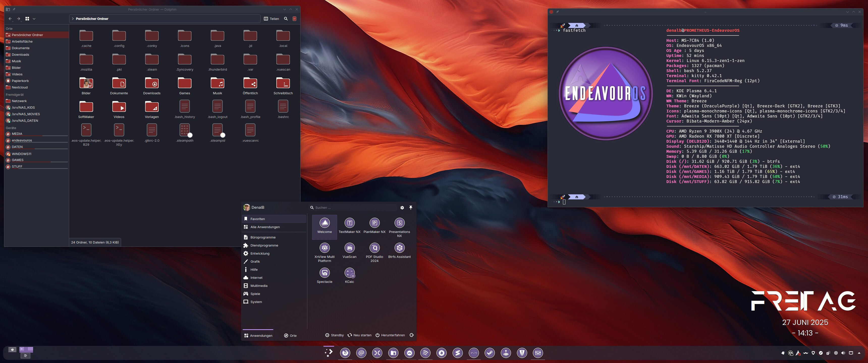Launch Btrfs Assistant from favorites
The height and width of the screenshot is (363, 868).
pos(399,248)
